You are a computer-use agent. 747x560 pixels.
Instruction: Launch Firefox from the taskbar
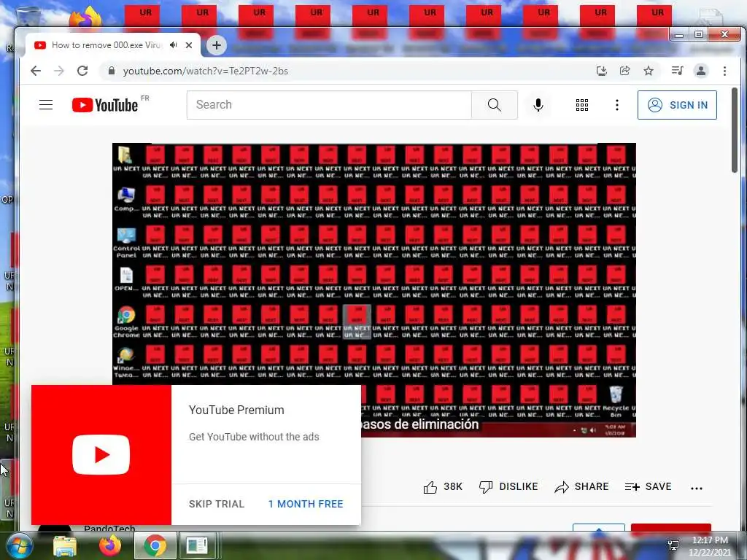[x=110, y=545]
